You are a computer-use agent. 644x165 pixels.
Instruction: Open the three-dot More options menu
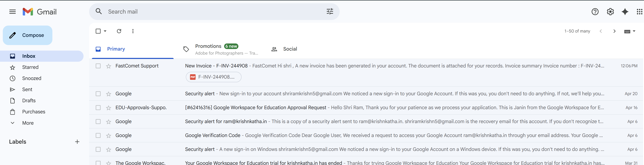pos(133,31)
